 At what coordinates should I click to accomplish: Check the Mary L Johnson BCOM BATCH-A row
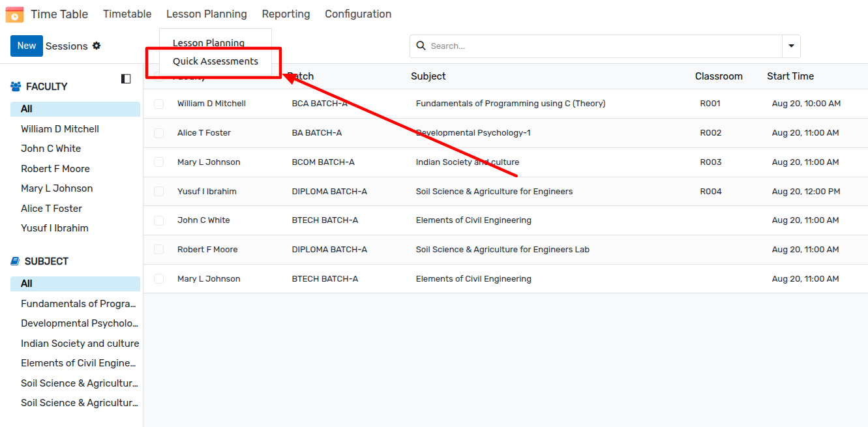point(158,162)
